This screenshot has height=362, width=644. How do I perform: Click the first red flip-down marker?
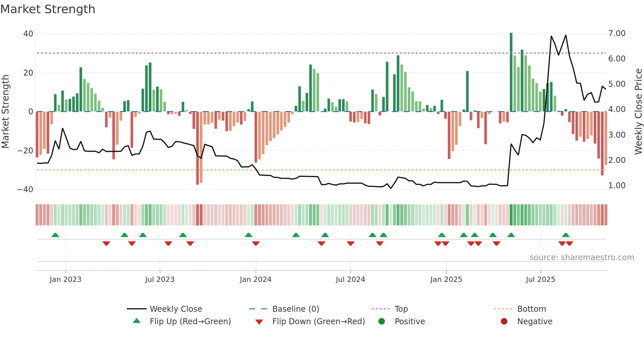[106, 243]
